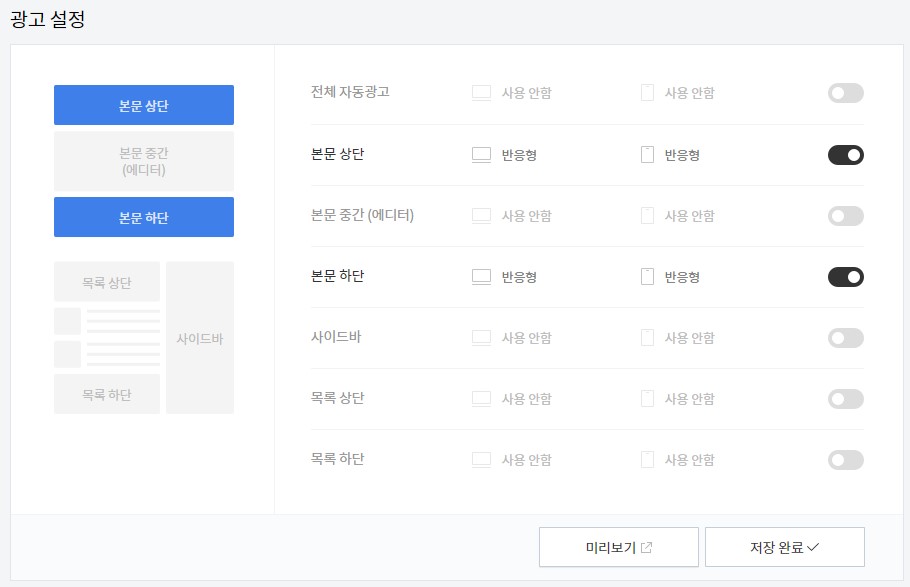Viewport: 910px width, 587px height.
Task: Turn off the 본문 하단 ad toggle
Action: coord(845,276)
